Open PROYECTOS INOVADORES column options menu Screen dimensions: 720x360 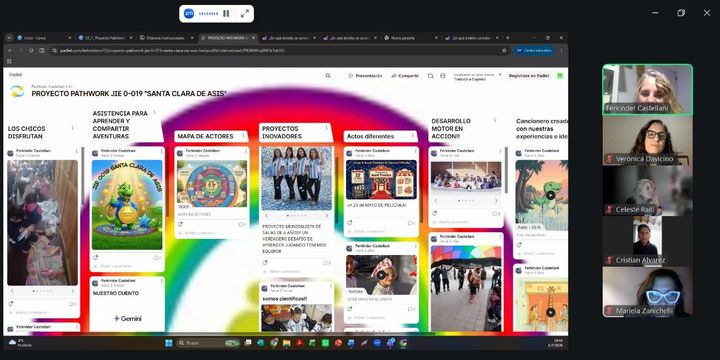(x=327, y=129)
